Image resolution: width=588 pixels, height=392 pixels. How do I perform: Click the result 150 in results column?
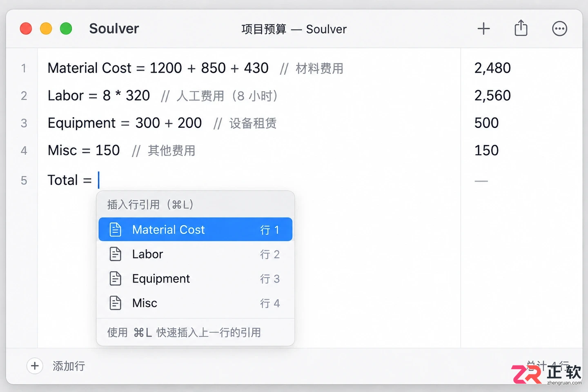486,150
